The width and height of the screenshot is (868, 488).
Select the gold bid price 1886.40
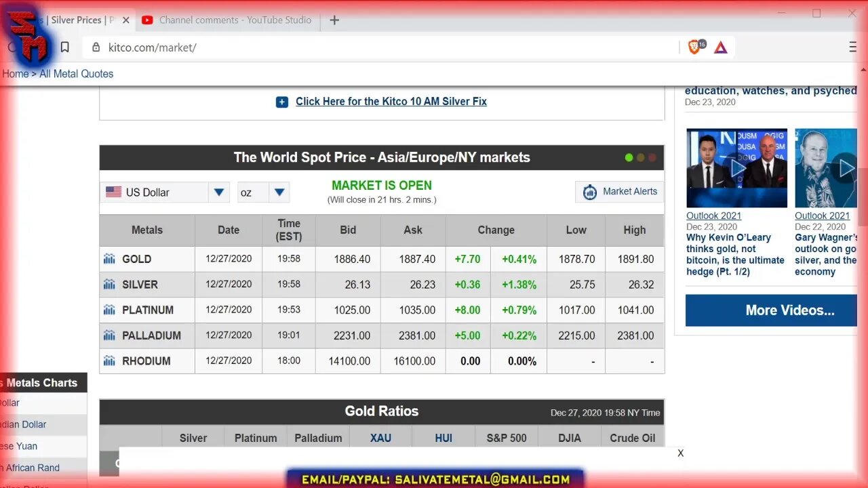tap(352, 259)
